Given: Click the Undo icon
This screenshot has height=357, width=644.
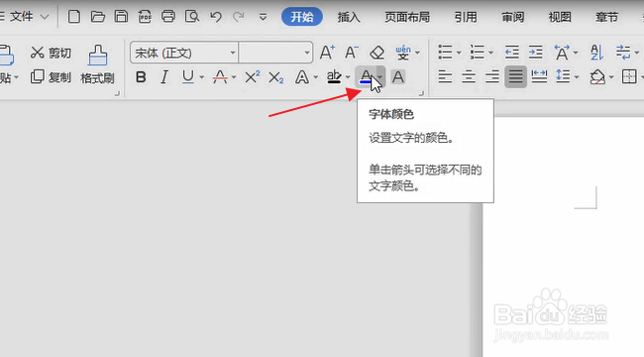Looking at the screenshot, I should (216, 17).
